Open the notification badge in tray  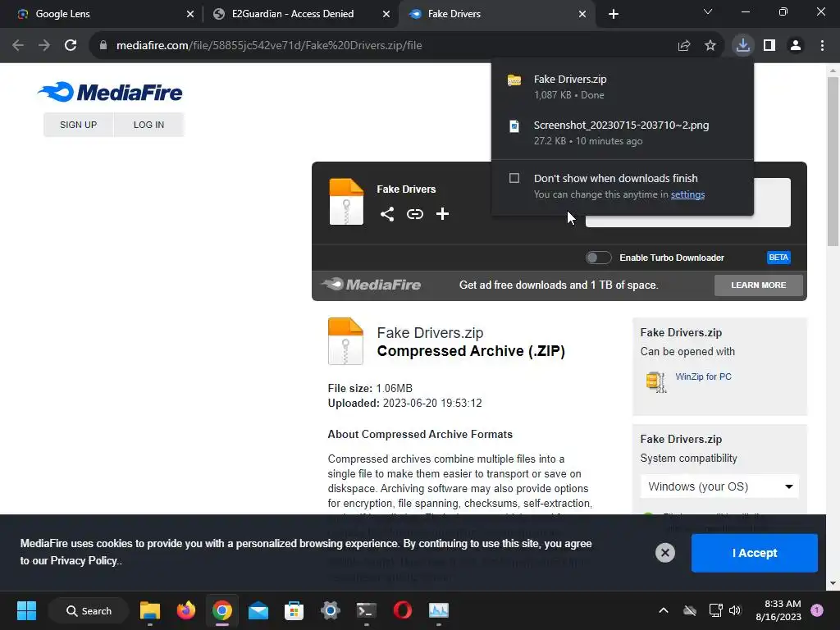click(816, 609)
